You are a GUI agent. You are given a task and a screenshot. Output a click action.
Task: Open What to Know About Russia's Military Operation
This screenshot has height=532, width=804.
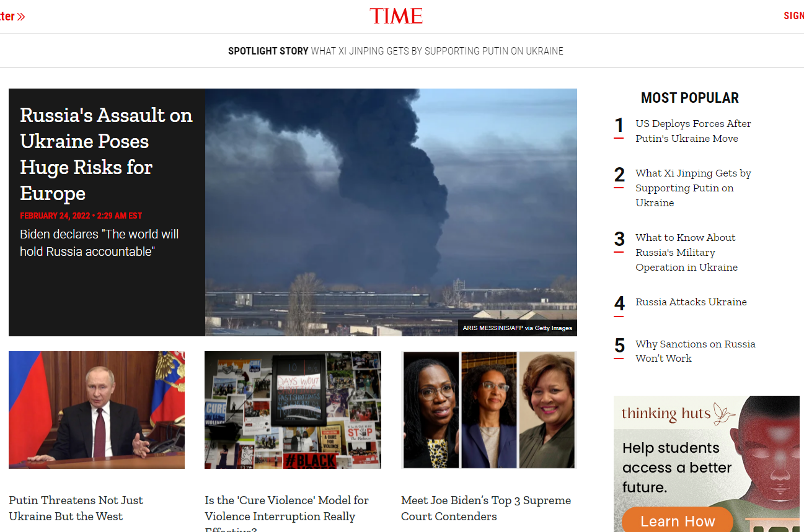tap(686, 252)
